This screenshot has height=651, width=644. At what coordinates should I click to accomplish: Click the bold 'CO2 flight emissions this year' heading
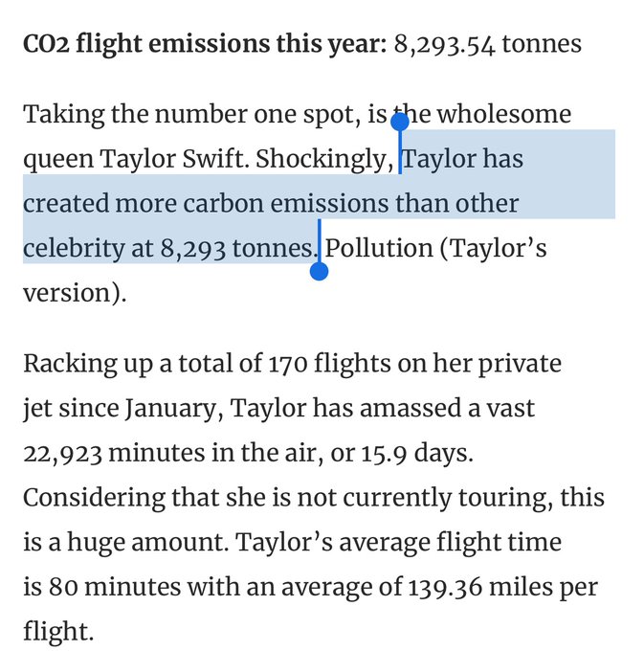point(205,44)
